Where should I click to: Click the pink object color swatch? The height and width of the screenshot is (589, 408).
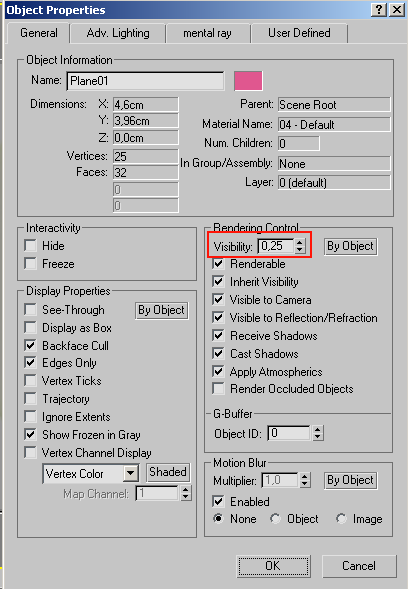(x=248, y=81)
